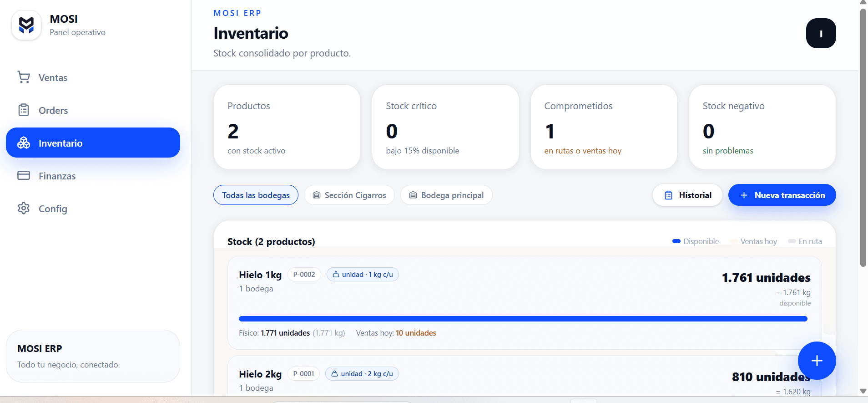The height and width of the screenshot is (403, 868).
Task: Click the Hielo 1kg availability bar
Action: pyautogui.click(x=523, y=319)
